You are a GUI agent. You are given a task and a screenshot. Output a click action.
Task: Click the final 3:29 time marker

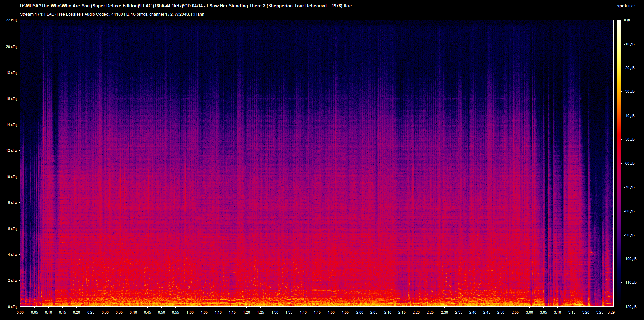tap(611, 312)
